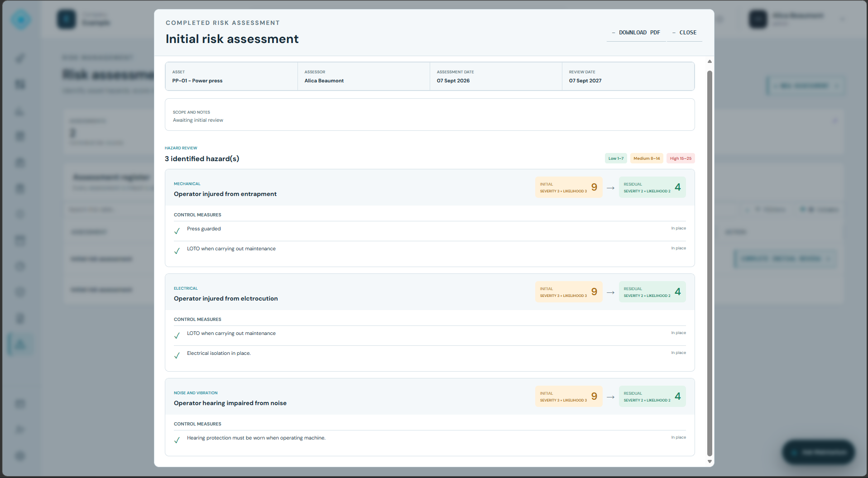The image size is (868, 478).
Task: Click the Medium 8–14 legend badge
Action: [647, 158]
